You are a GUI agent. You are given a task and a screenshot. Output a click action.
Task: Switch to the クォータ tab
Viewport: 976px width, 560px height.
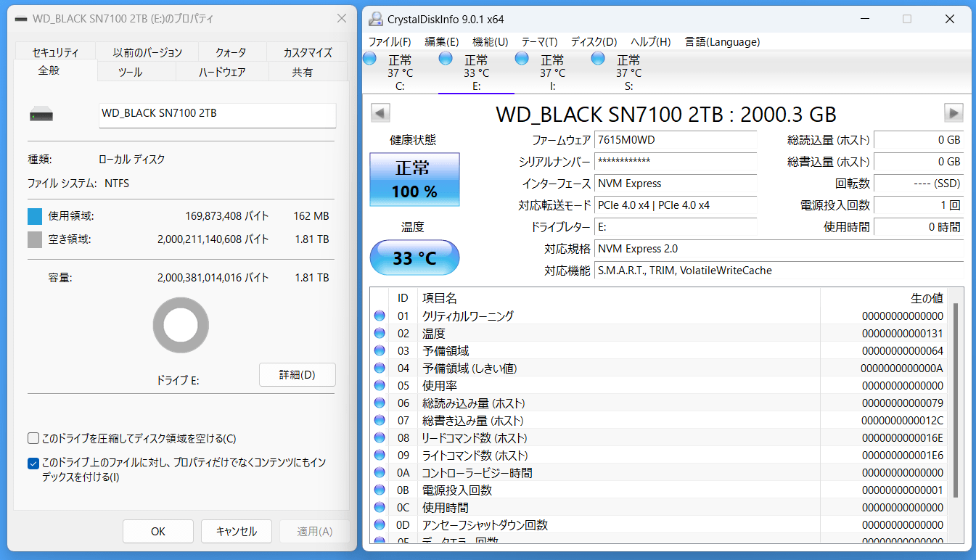(231, 52)
